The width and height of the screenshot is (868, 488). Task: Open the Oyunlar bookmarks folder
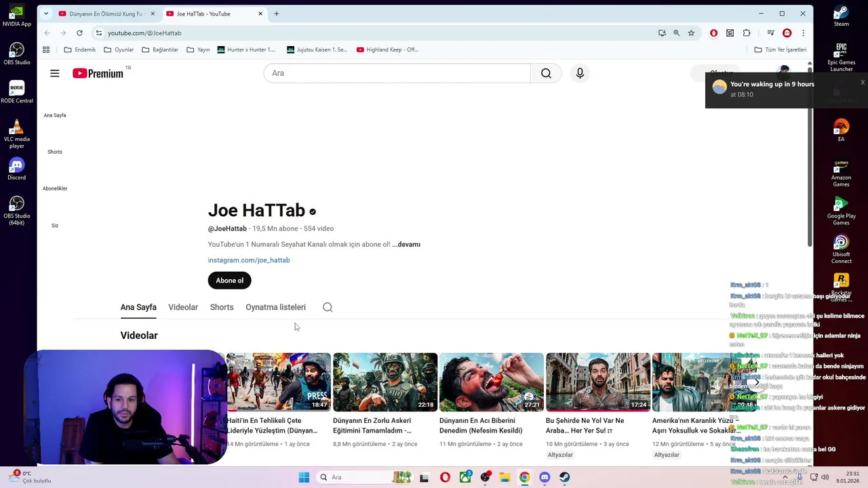click(119, 49)
